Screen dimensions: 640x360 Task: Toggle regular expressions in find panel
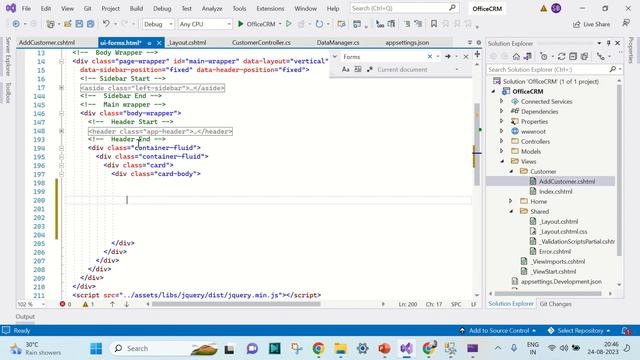point(370,69)
